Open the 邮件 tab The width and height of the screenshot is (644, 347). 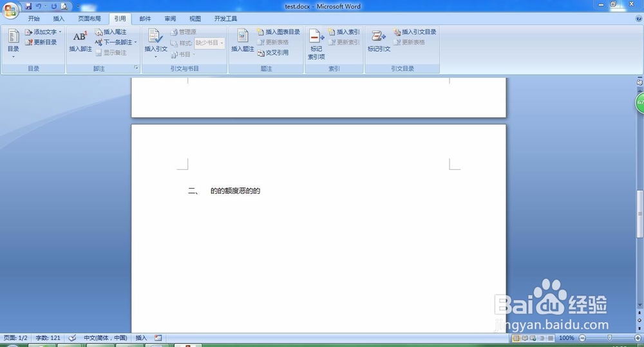point(145,19)
